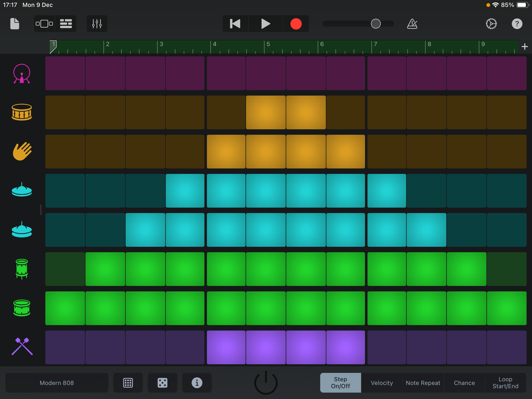Click the master volume slider knob

click(376, 24)
